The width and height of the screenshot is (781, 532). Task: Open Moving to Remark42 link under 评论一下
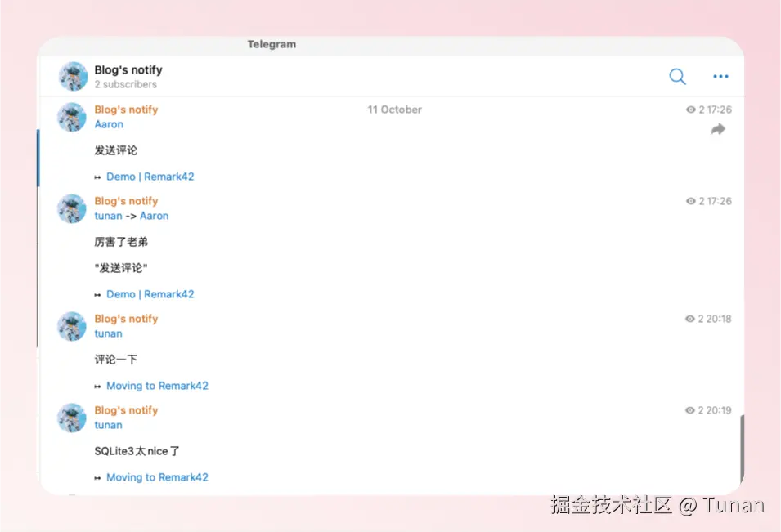click(157, 386)
